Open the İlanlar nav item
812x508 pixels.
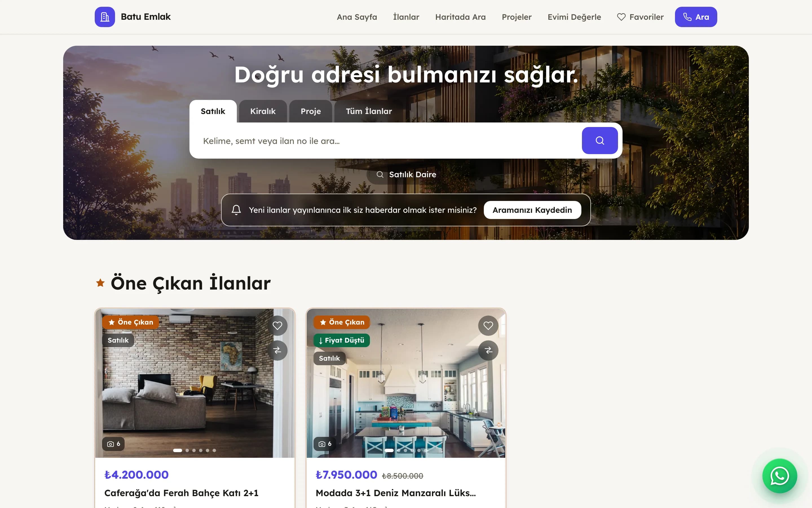tap(406, 17)
